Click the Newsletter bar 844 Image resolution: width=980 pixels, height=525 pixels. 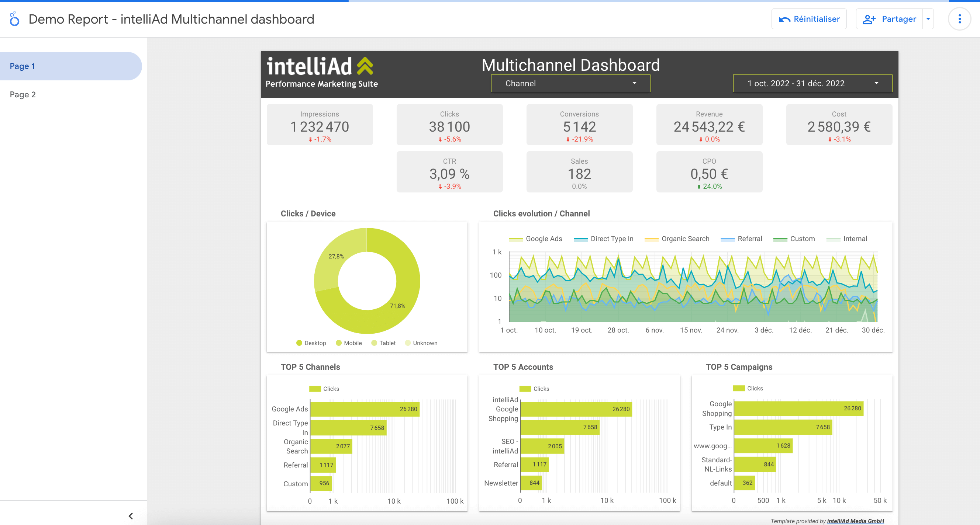tap(531, 483)
